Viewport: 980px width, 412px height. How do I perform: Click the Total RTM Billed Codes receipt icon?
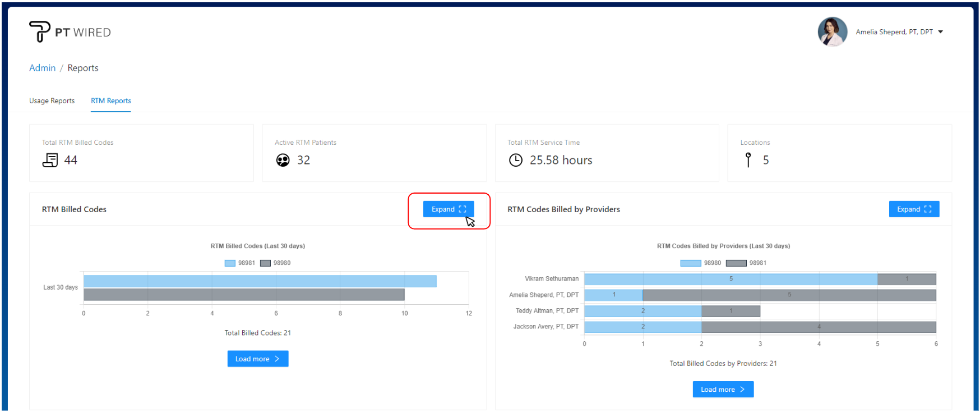pyautogui.click(x=50, y=160)
